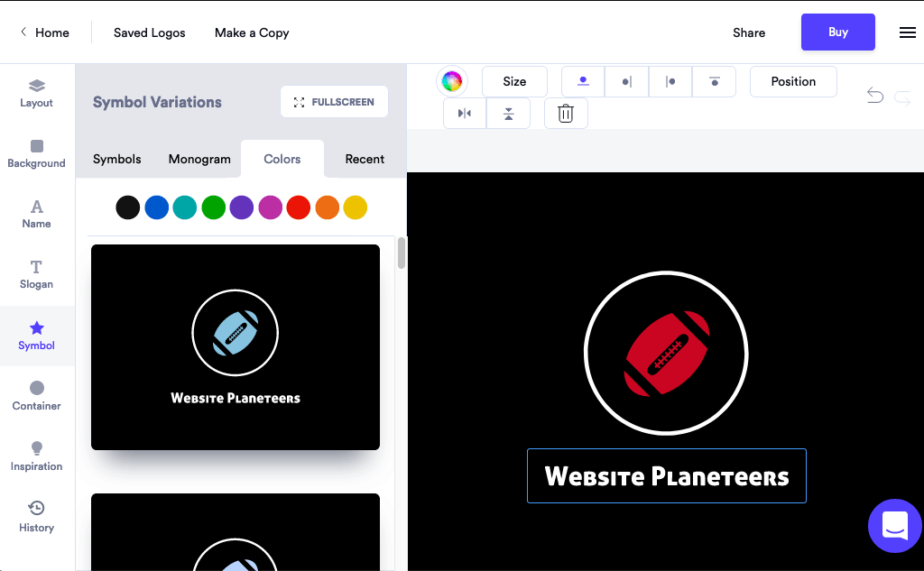The width and height of the screenshot is (924, 571).
Task: Open the Layout panel in sidebar
Action: 36,94
